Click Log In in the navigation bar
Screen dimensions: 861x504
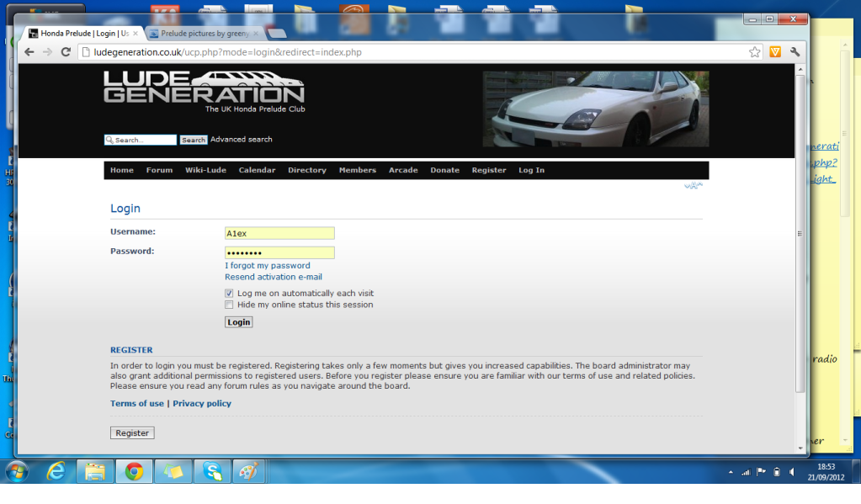(x=532, y=170)
